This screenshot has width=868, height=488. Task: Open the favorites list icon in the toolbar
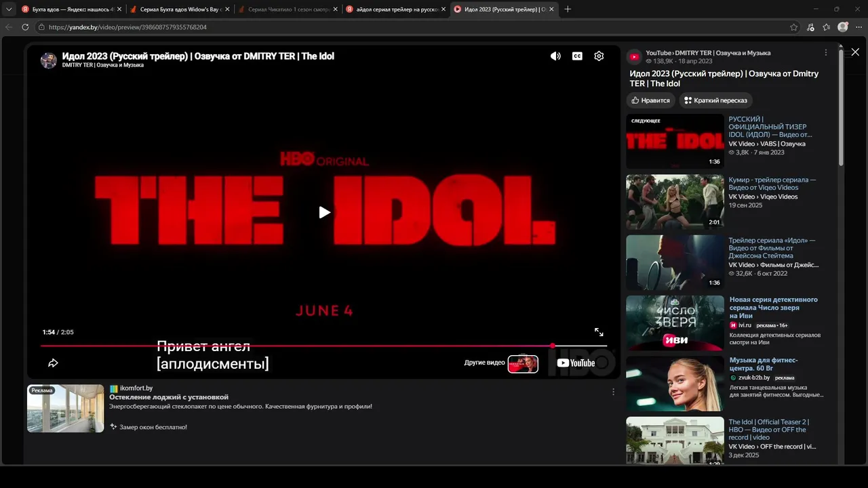click(827, 27)
